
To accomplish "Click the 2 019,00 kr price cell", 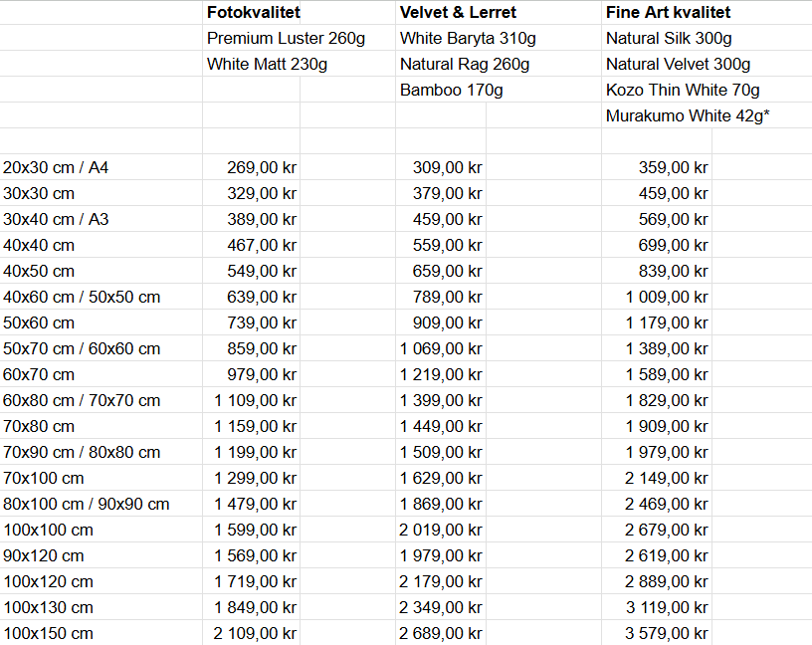I will tap(441, 531).
